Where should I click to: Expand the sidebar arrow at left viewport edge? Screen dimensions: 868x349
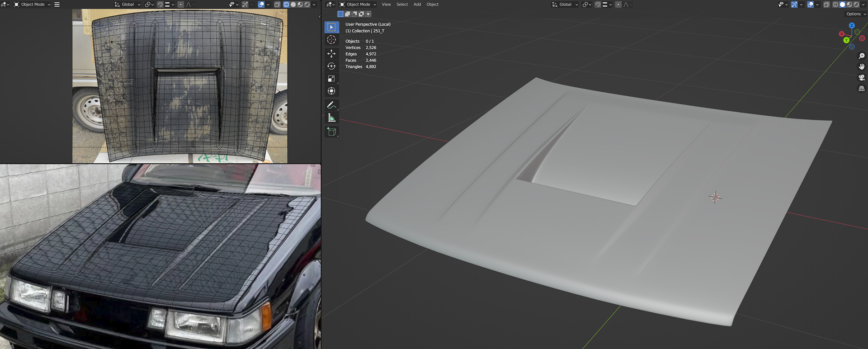[319, 17]
